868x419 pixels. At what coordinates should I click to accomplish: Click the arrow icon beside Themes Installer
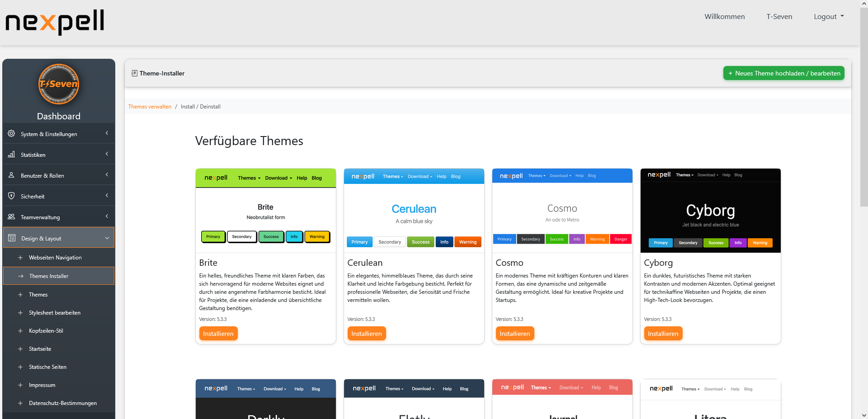(x=20, y=276)
